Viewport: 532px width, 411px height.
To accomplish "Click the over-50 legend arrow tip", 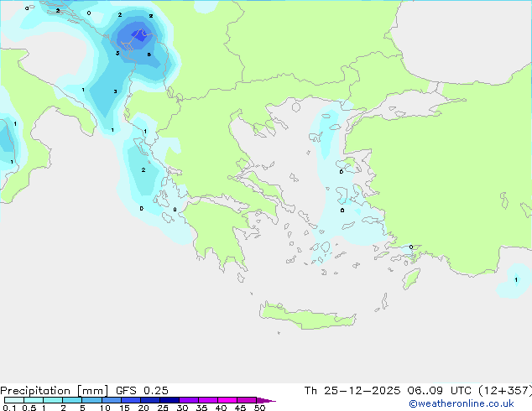I will pyautogui.click(x=266, y=400).
